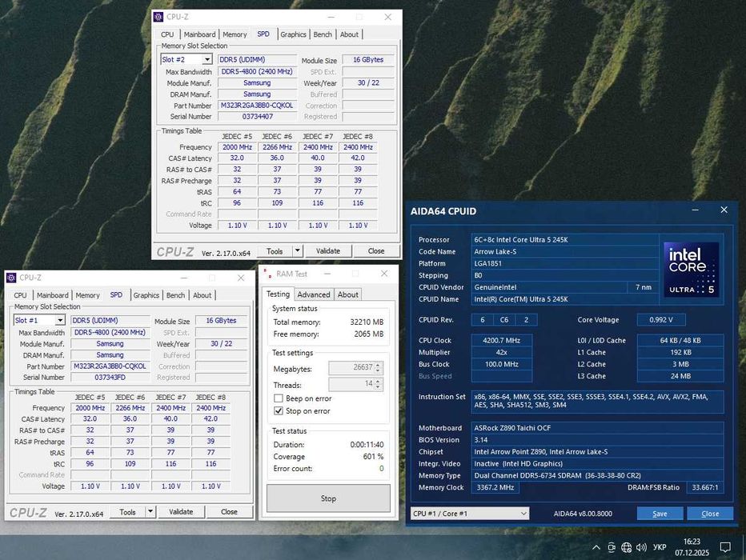Select the CPU tab in upper CPU-Z

pos(167,34)
